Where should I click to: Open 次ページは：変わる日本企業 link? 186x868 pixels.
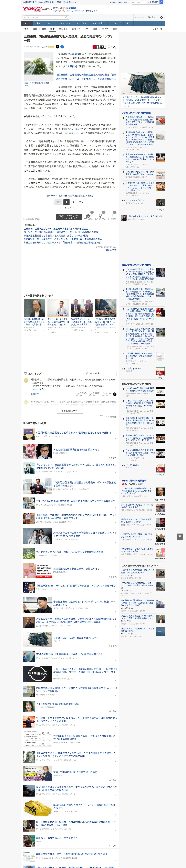coord(70,195)
